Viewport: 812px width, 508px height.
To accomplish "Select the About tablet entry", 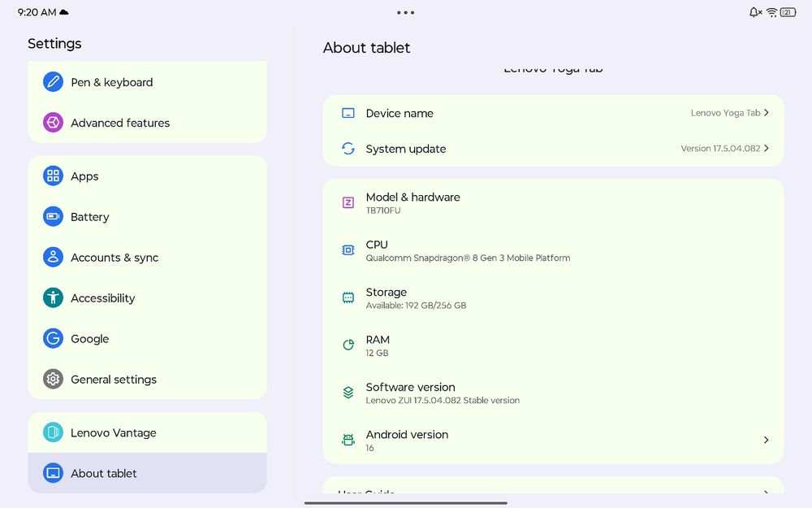I will tap(148, 473).
